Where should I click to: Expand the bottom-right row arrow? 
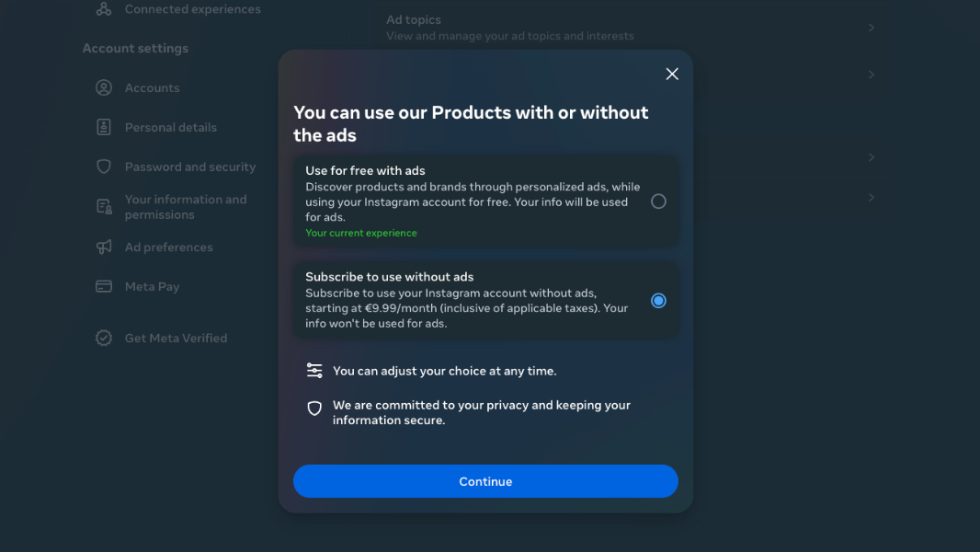872,197
